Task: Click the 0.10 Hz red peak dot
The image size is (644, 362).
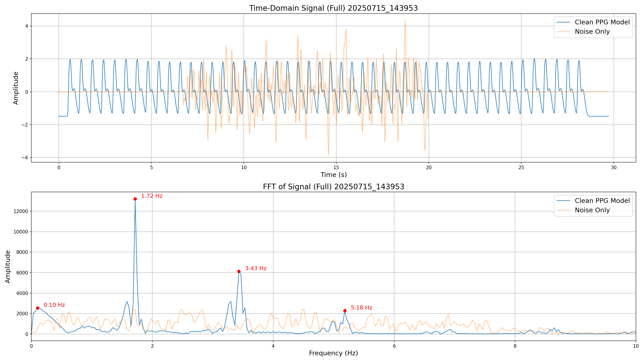Action: (38, 308)
